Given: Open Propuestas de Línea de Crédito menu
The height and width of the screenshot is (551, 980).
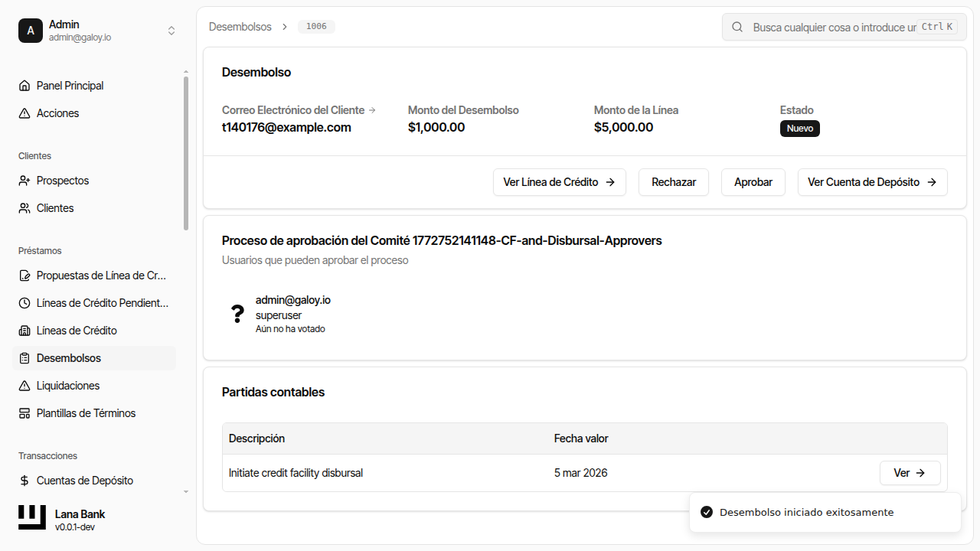Looking at the screenshot, I should (101, 275).
